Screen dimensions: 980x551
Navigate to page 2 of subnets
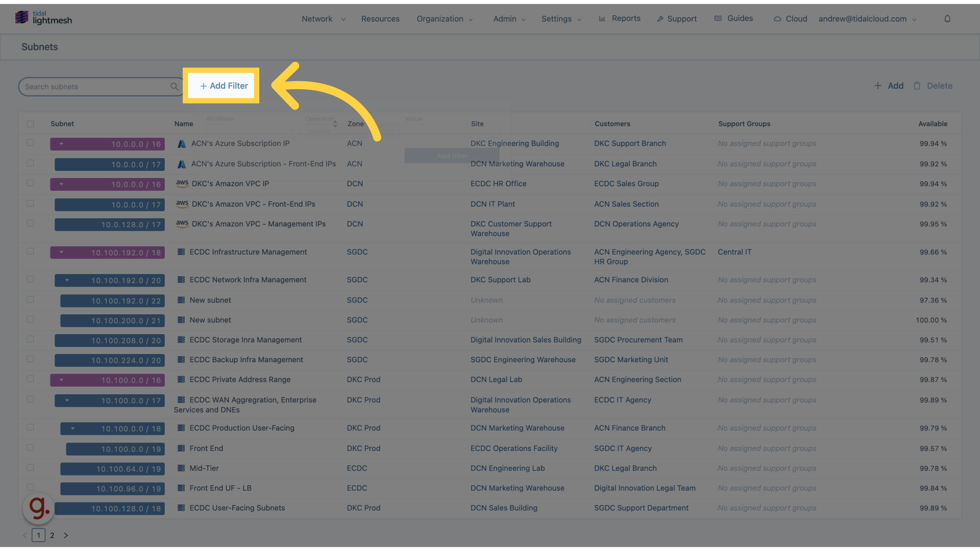tap(52, 535)
